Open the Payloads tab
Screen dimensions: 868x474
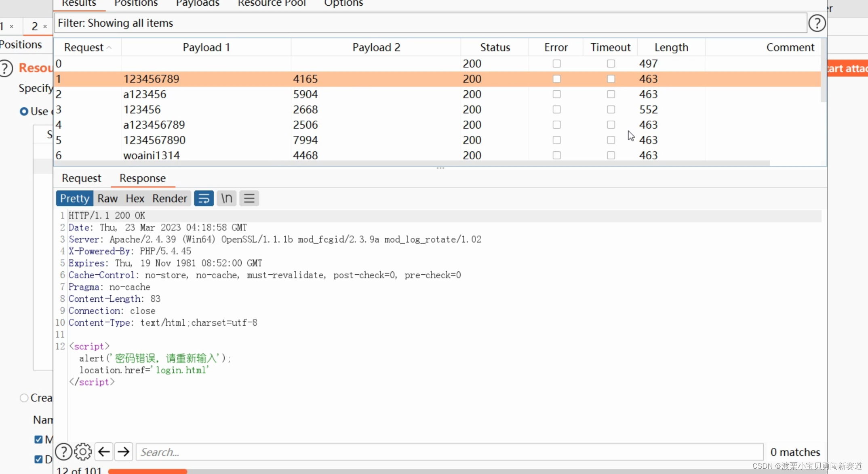198,4
